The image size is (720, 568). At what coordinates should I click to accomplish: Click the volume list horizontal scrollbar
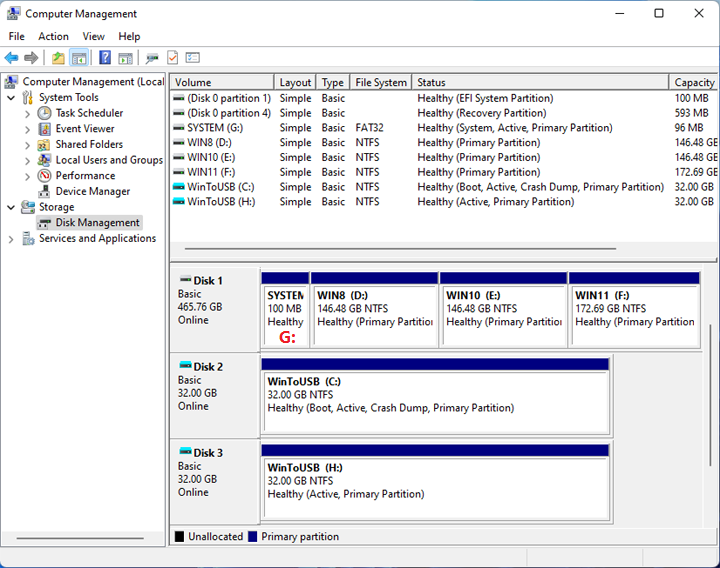pyautogui.click(x=400, y=248)
